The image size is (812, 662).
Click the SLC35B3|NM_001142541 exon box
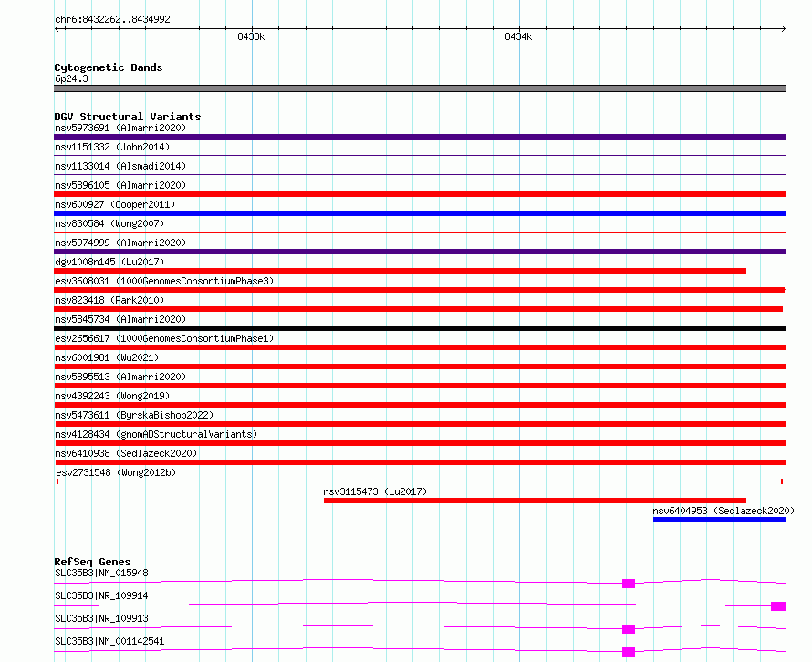tap(629, 652)
